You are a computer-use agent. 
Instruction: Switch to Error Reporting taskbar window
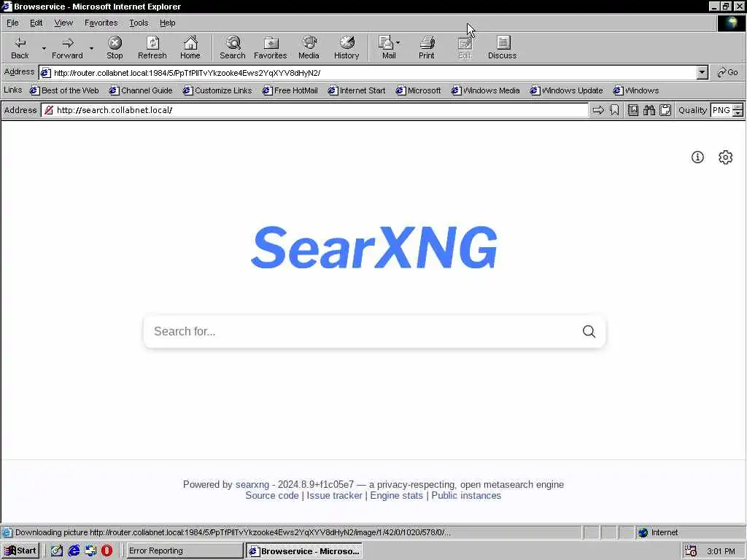click(185, 551)
